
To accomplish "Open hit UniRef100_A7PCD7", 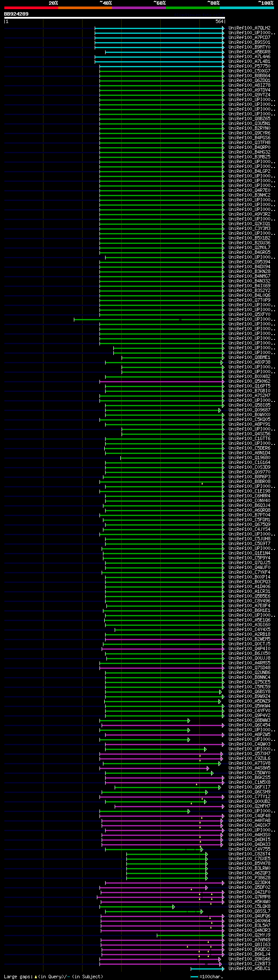I will (x=249, y=37).
